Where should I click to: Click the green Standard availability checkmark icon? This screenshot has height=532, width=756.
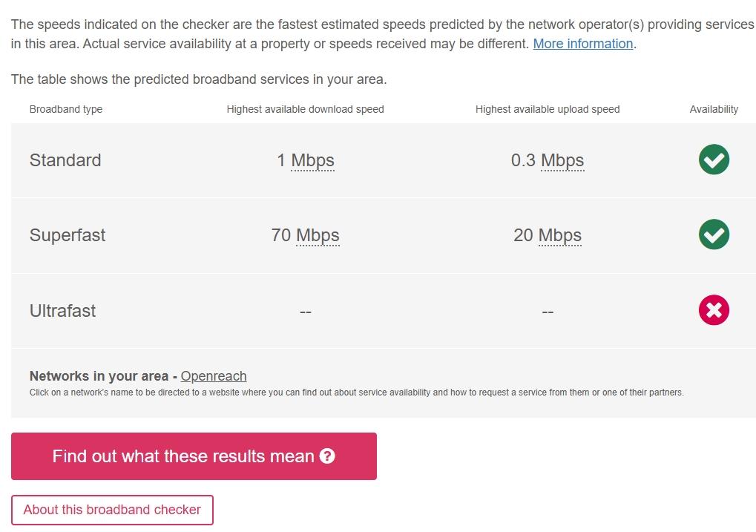pyautogui.click(x=714, y=160)
